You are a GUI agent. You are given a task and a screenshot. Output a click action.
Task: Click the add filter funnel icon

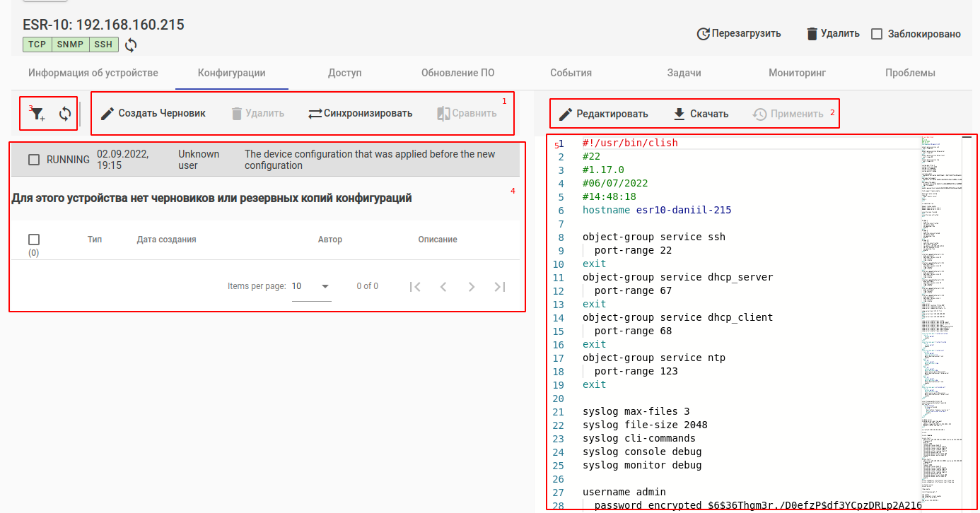click(x=38, y=114)
